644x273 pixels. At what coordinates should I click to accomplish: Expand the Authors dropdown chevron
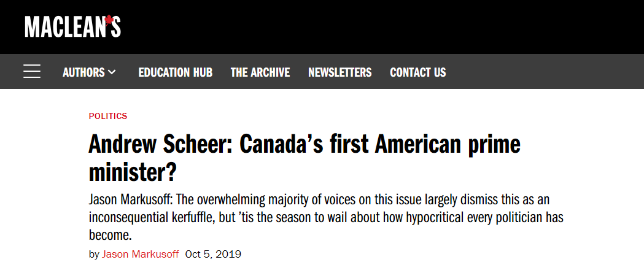pyautogui.click(x=112, y=72)
